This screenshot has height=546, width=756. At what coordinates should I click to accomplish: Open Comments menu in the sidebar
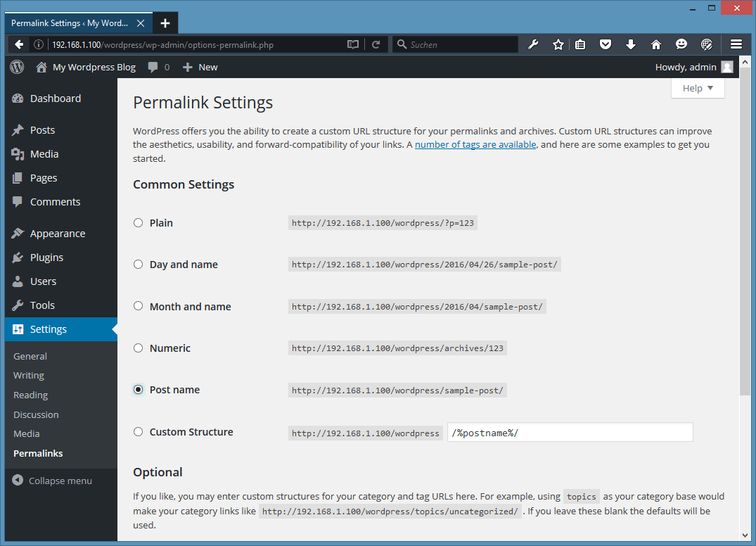click(60, 202)
